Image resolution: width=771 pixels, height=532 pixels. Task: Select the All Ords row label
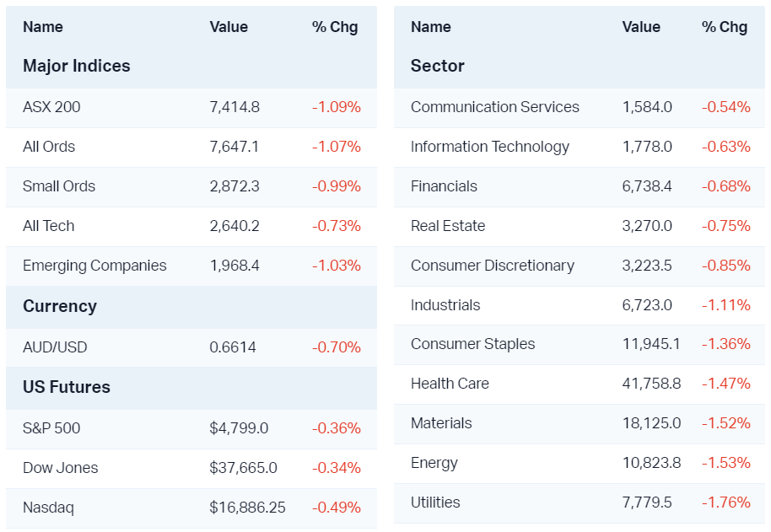[x=49, y=147]
